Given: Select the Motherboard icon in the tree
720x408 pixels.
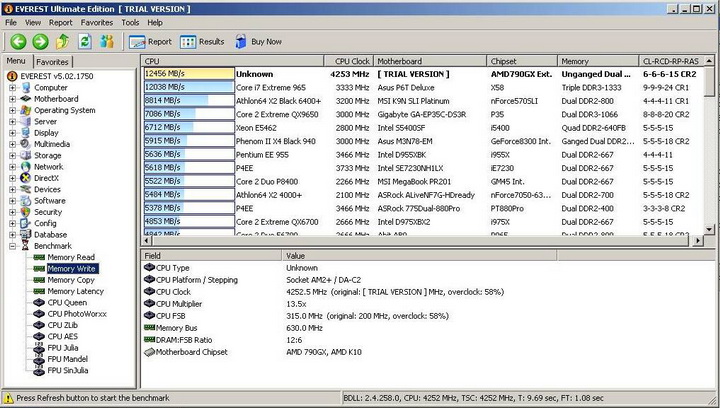Looking at the screenshot, I should coord(26,99).
